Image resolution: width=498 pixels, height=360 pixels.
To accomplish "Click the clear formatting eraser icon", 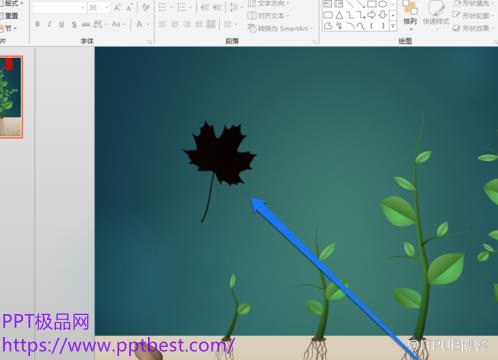I will [146, 7].
